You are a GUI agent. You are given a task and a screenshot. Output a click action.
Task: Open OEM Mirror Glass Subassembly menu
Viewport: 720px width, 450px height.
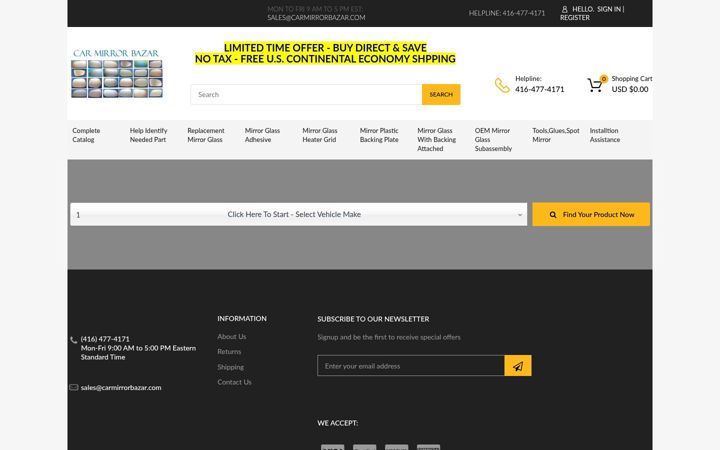pos(493,140)
